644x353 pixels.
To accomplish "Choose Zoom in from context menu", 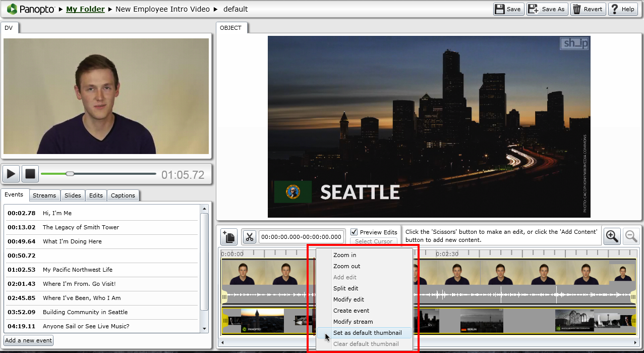I will (x=364, y=255).
